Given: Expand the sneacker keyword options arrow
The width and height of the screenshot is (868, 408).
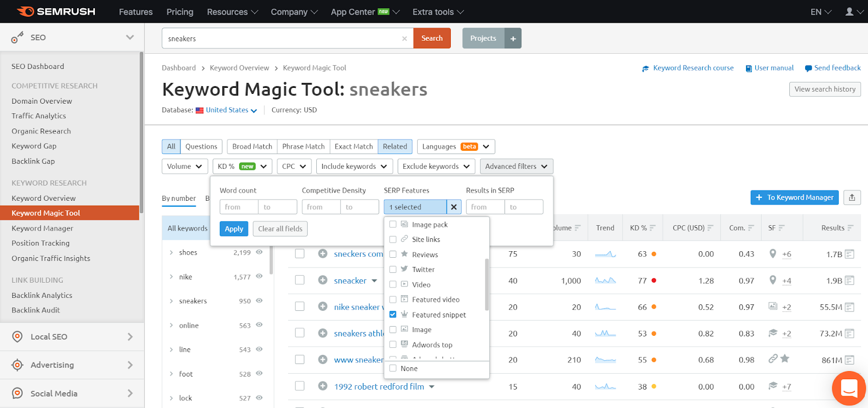Looking at the screenshot, I should pyautogui.click(x=374, y=280).
